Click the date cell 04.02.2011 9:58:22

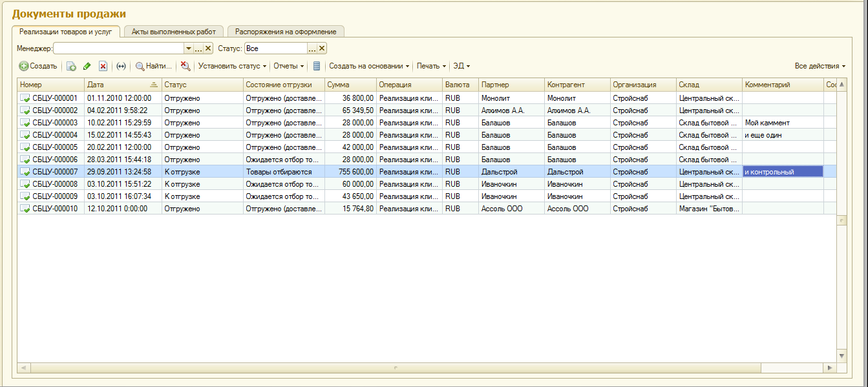click(x=123, y=110)
